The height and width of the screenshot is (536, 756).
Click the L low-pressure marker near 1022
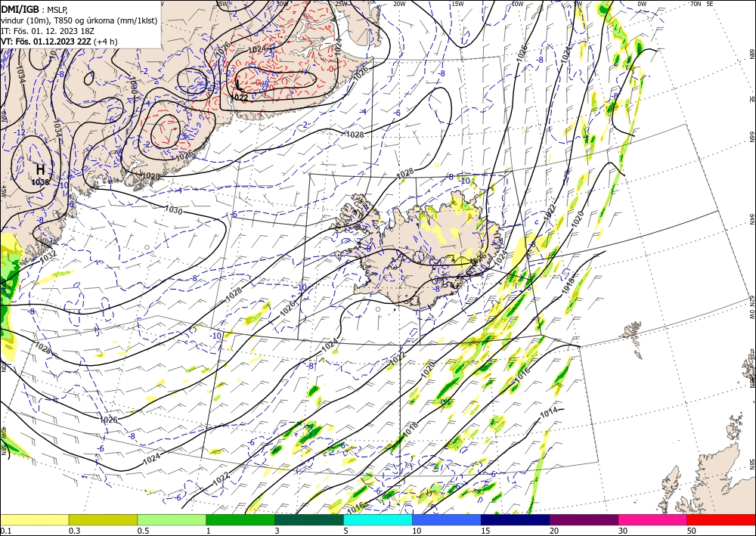pyautogui.click(x=239, y=85)
